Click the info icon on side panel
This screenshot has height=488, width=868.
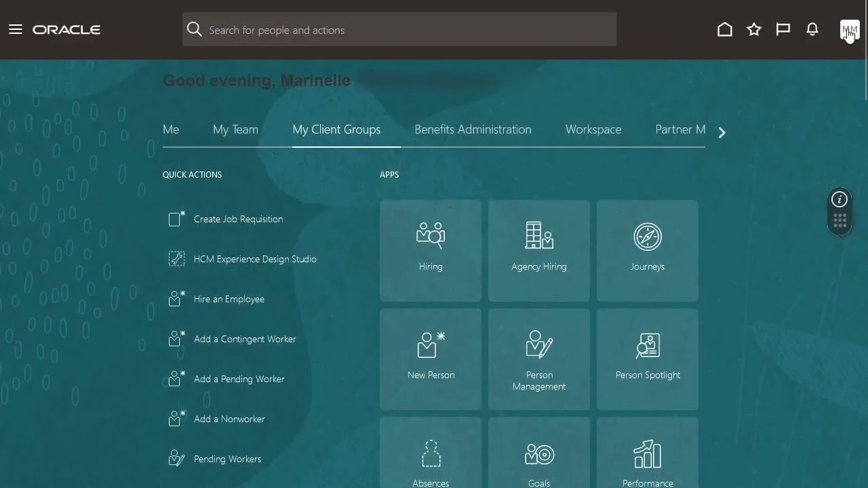coord(840,199)
